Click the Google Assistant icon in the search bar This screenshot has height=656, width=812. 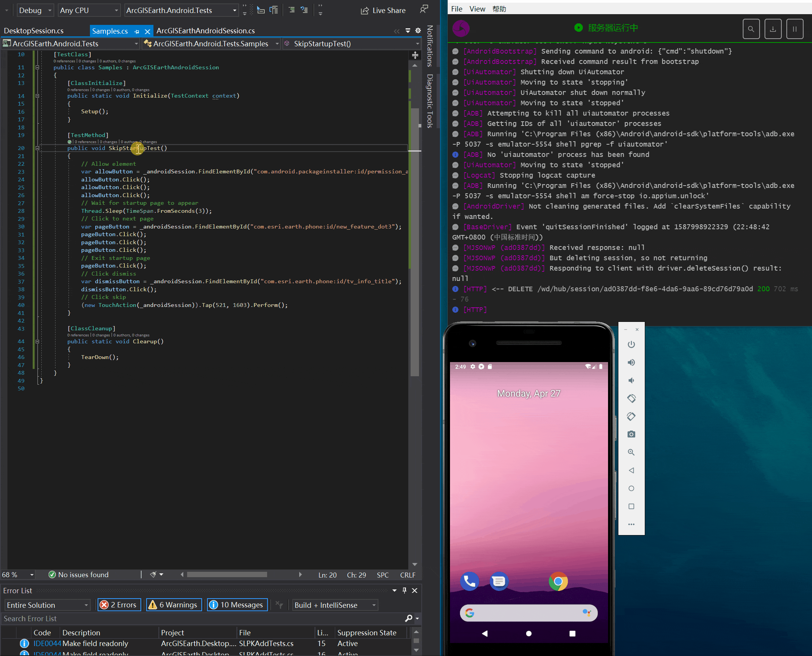(586, 613)
